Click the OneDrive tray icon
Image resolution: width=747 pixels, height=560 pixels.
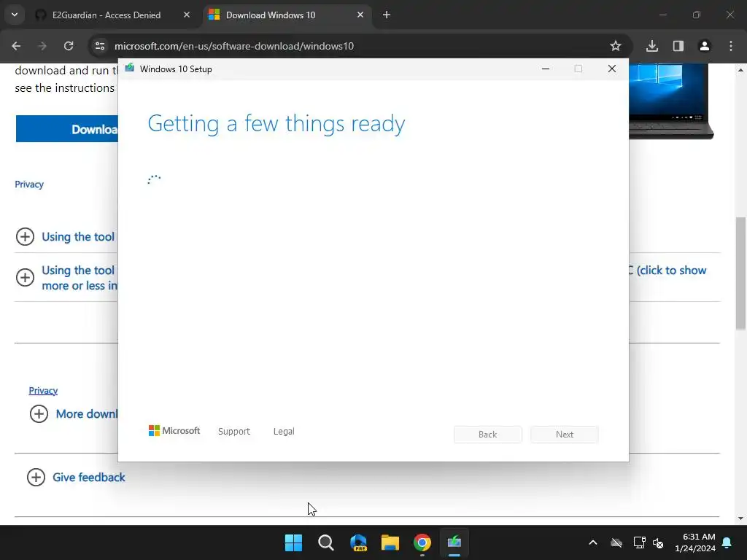[x=616, y=542]
